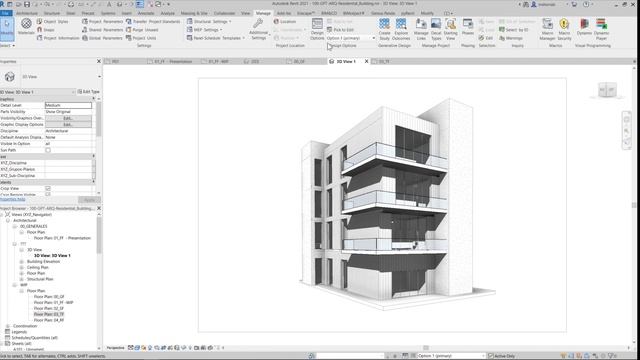Click Transfer Project Standards
Viewport: 640px width, 360px height.
(x=153, y=21)
